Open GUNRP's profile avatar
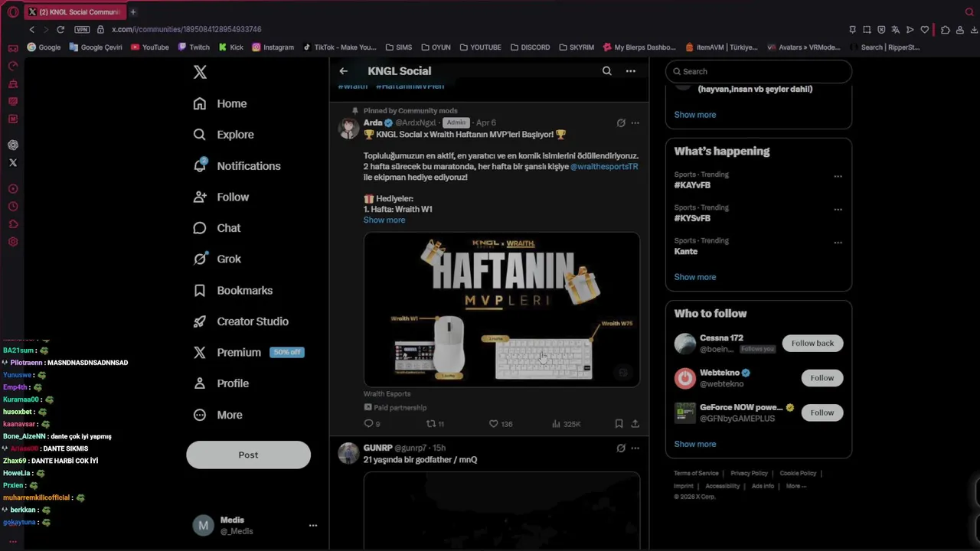The height and width of the screenshot is (551, 980). point(348,453)
